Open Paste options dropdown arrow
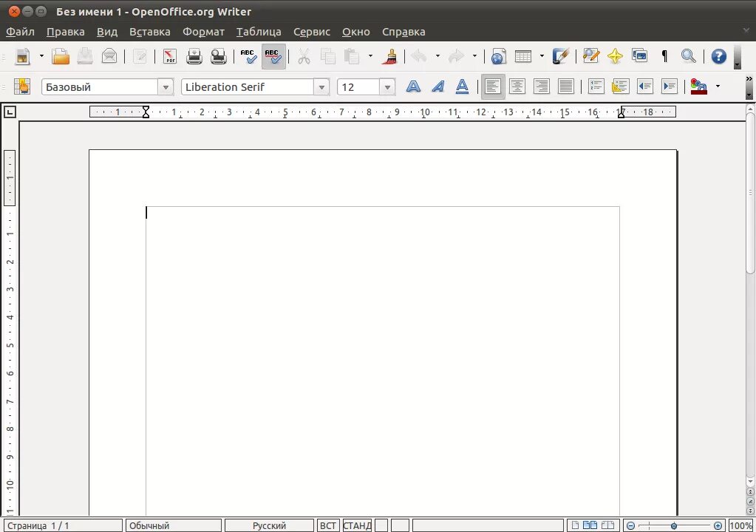Screen dimensions: 756x532 click(x=370, y=56)
